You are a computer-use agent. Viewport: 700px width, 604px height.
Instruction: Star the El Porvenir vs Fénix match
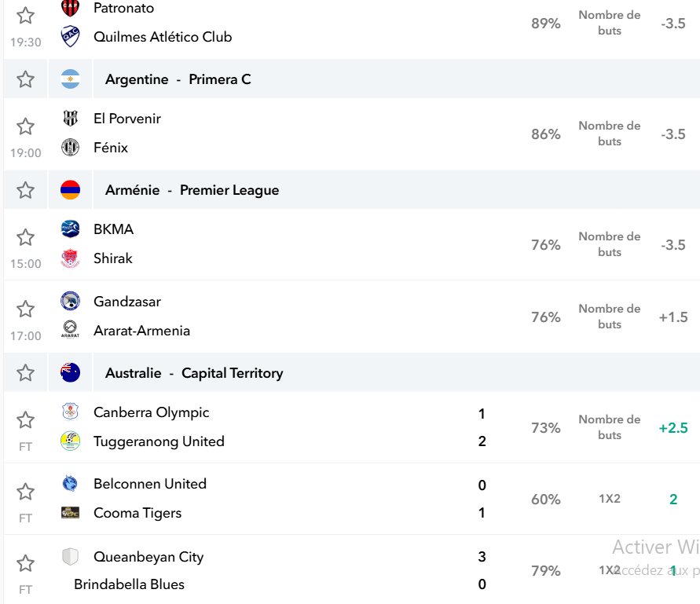point(25,126)
